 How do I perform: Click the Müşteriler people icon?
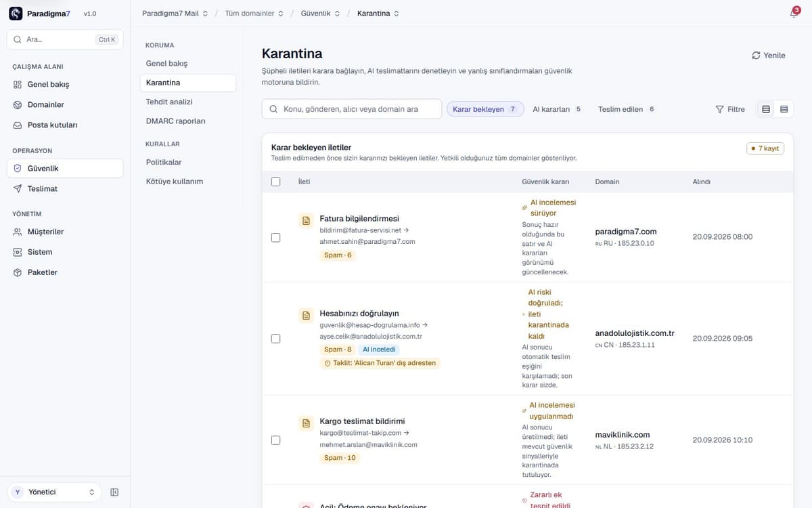pos(18,232)
